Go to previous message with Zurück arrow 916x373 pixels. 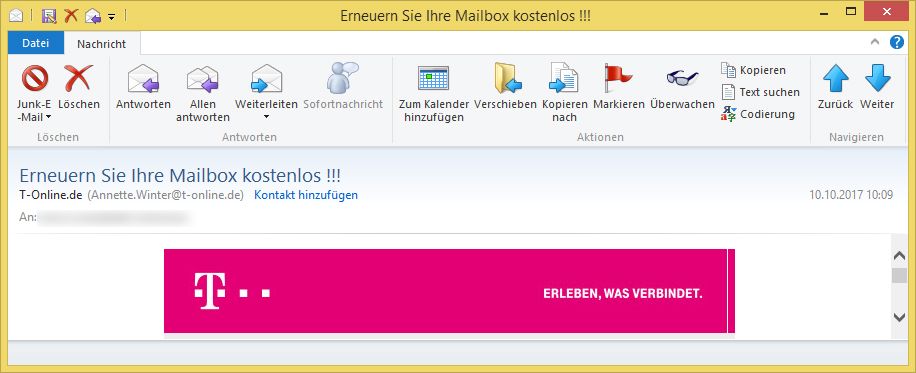coord(835,78)
